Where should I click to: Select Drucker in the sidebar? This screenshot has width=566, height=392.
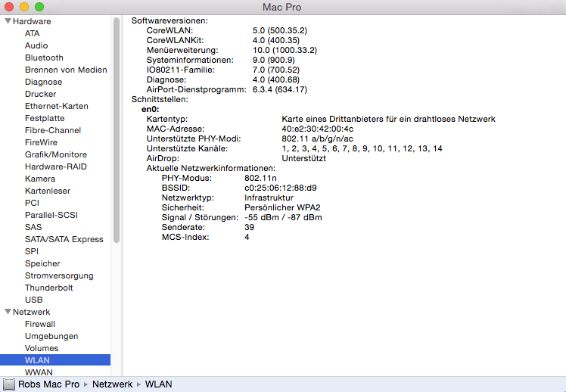coord(40,94)
